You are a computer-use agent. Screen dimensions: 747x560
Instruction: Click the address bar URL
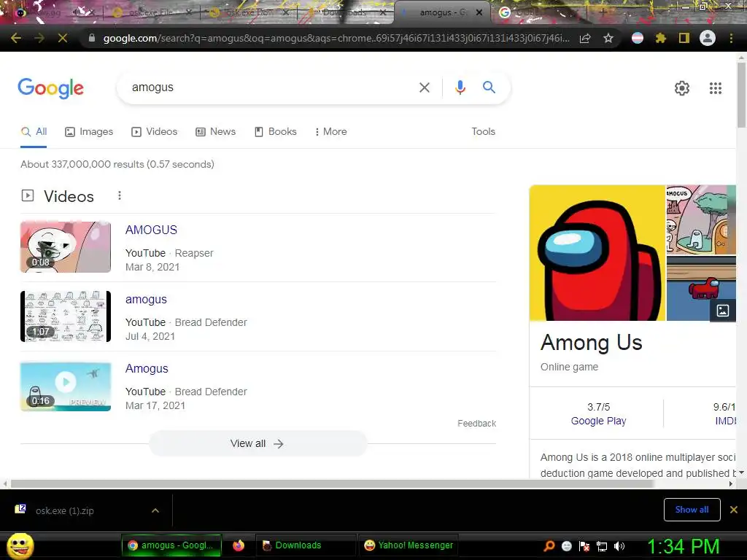pyautogui.click(x=336, y=38)
